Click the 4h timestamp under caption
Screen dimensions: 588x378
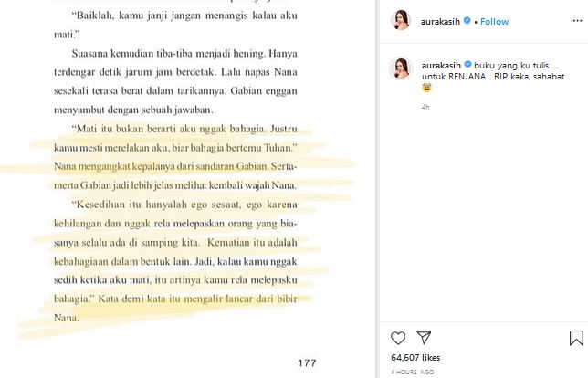coord(425,107)
